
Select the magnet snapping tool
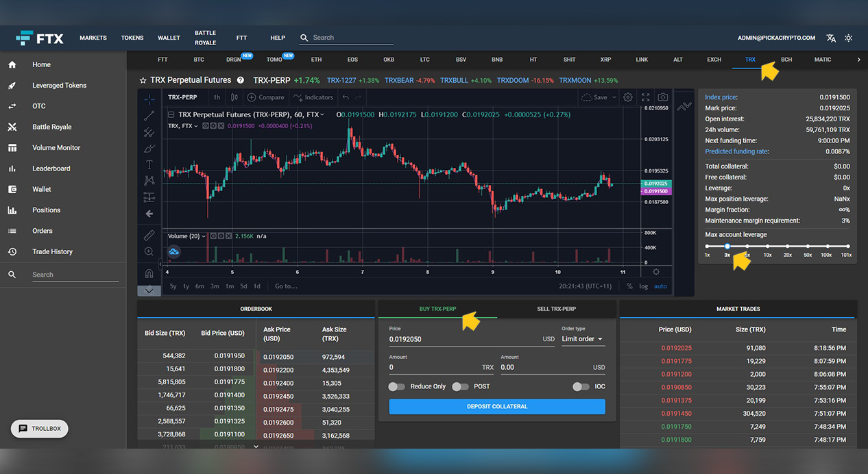(x=149, y=275)
